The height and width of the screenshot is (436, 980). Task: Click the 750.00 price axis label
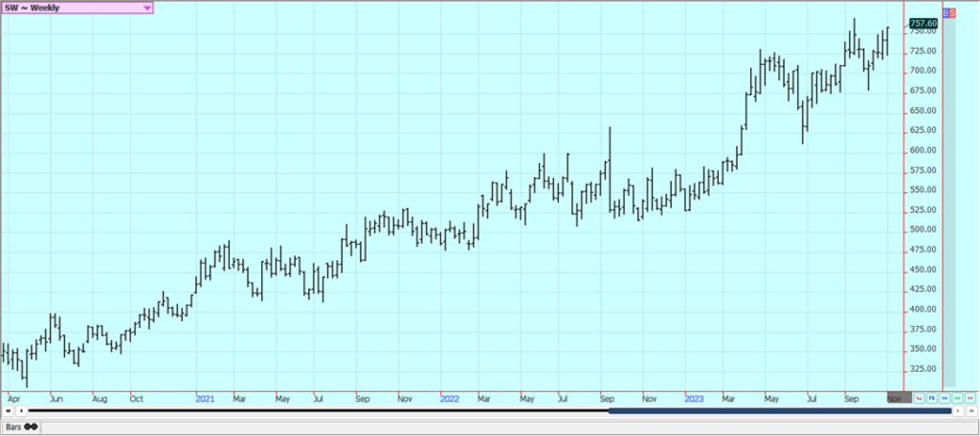pos(923,31)
